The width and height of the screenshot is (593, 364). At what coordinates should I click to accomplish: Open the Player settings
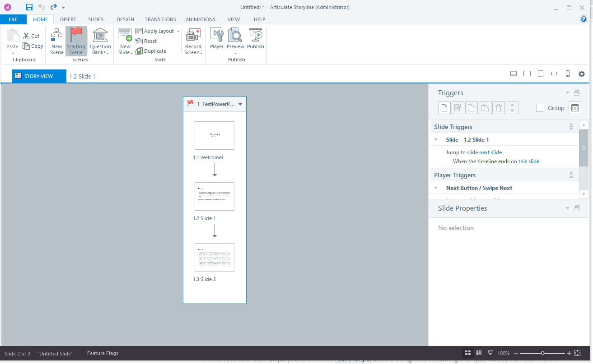pos(216,41)
